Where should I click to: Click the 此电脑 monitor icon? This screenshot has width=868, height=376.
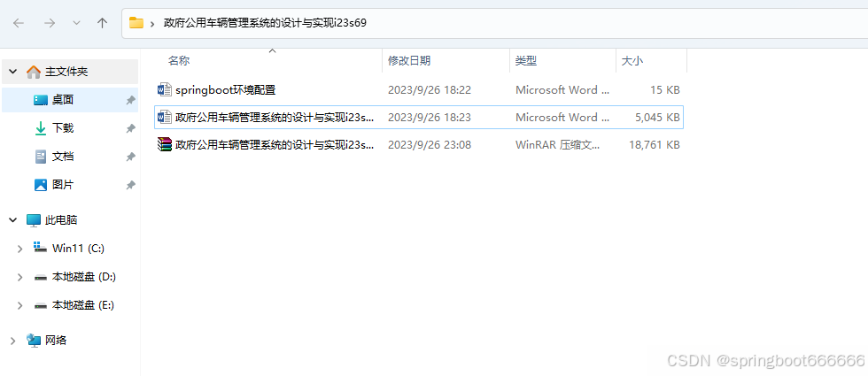(x=34, y=220)
